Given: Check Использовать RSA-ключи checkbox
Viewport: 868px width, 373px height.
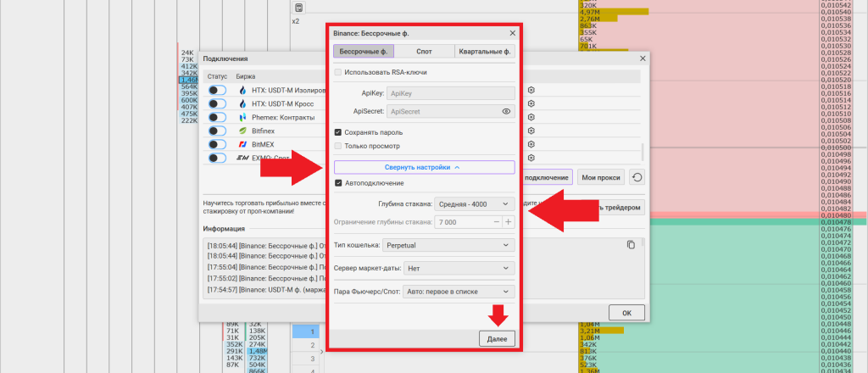Looking at the screenshot, I should point(338,72).
